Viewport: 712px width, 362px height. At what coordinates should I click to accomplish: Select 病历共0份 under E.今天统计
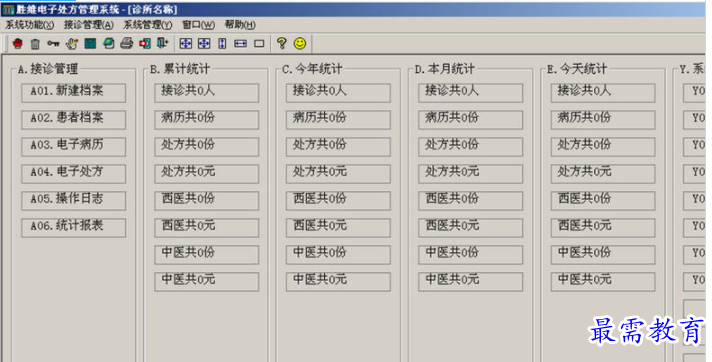[603, 120]
